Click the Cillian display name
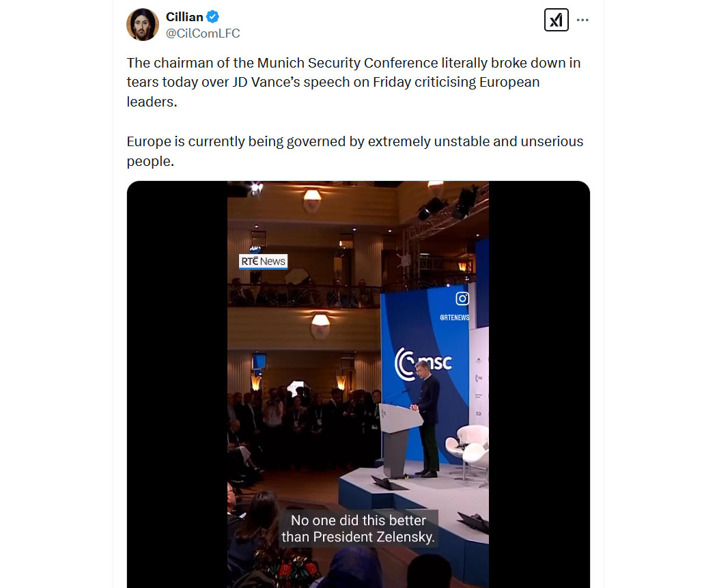Screen dimensions: 717x588 [x=184, y=17]
